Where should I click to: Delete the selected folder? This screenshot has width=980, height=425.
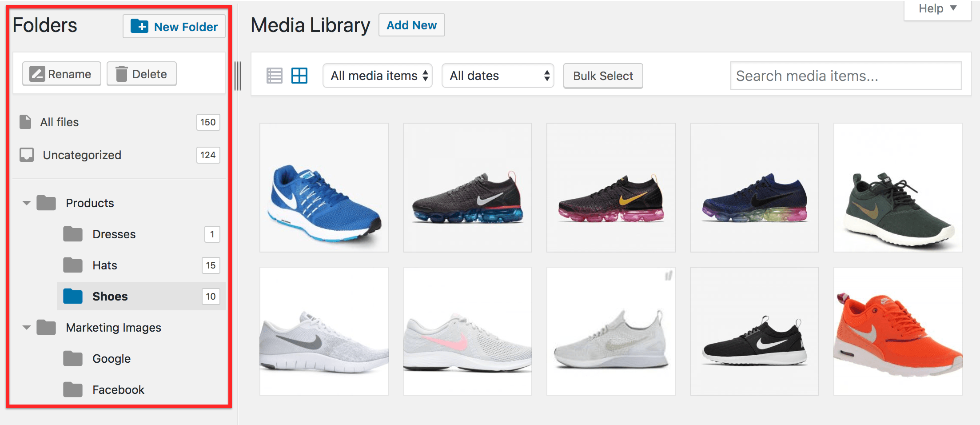pos(142,74)
